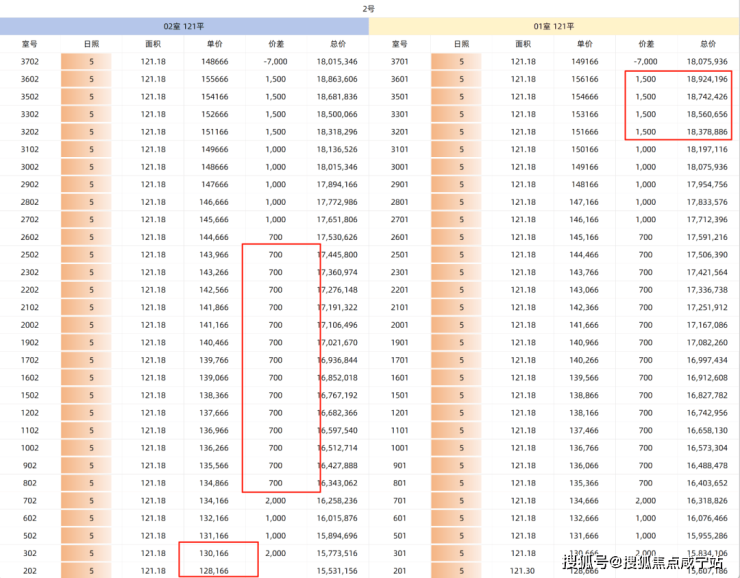Click the '2号' building title cell
The width and height of the screenshot is (740, 578).
(369, 8)
